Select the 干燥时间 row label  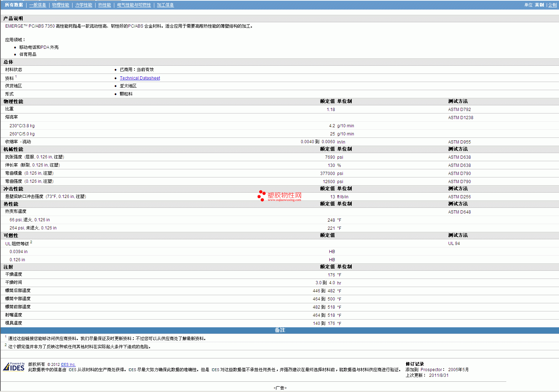click(x=13, y=282)
